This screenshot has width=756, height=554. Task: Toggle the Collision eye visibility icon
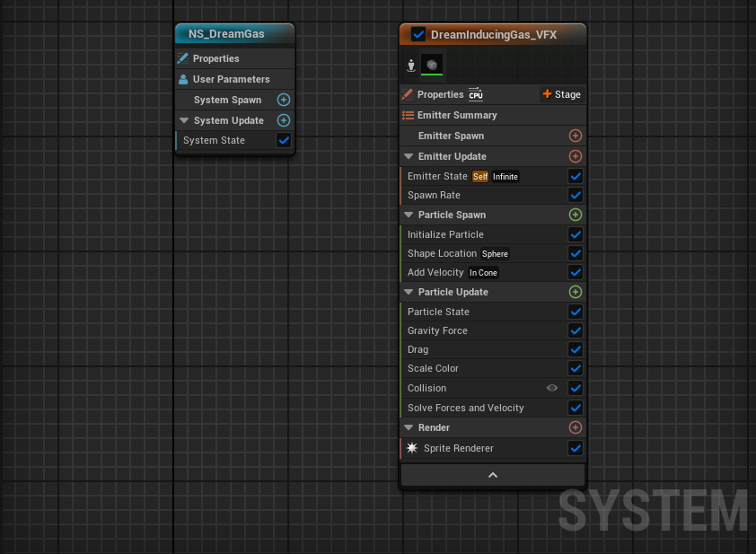(x=552, y=388)
